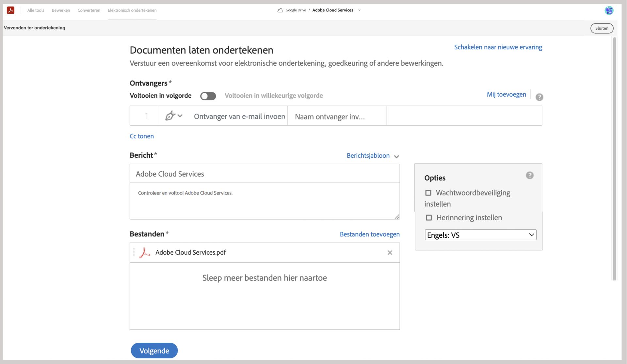Enable Herinnering instellen checkbox
Viewport: 627px width, 364px height.
tap(429, 218)
